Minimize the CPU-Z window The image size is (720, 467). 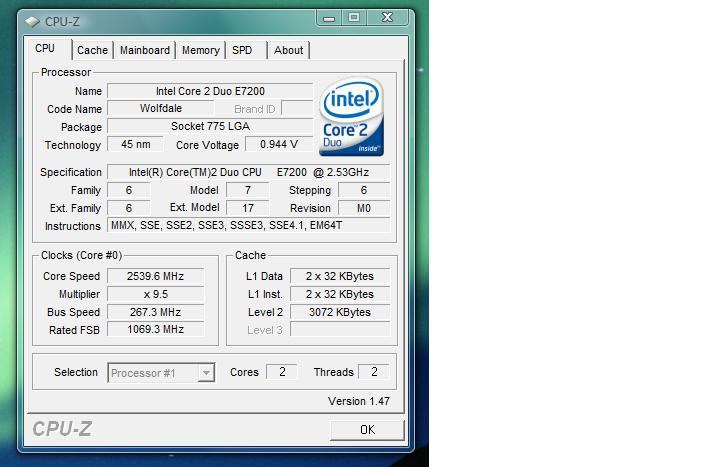click(329, 18)
